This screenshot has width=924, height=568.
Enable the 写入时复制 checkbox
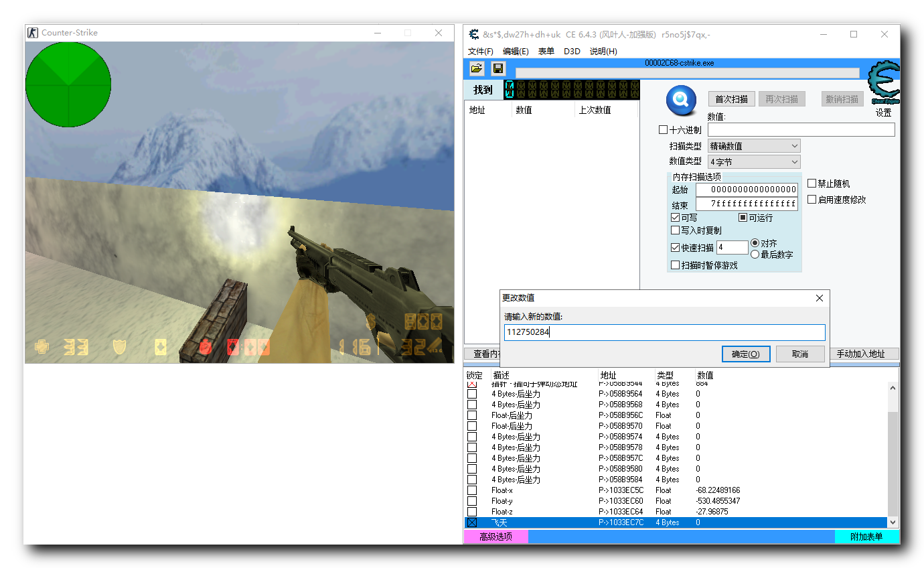676,230
